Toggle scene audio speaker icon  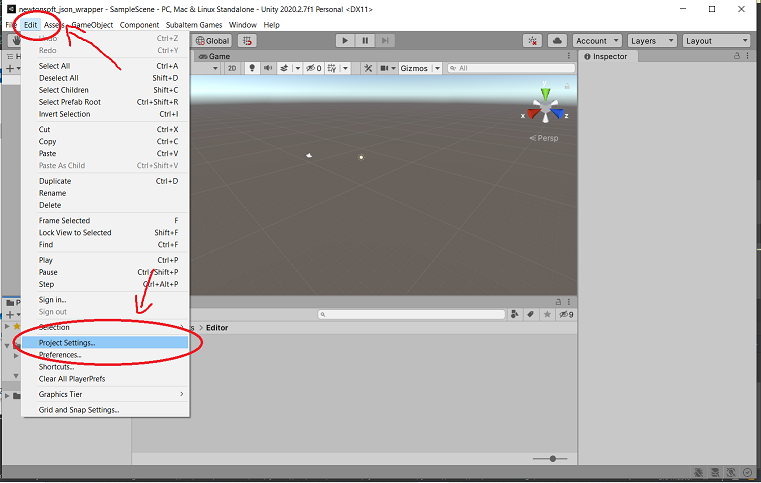tap(267, 68)
